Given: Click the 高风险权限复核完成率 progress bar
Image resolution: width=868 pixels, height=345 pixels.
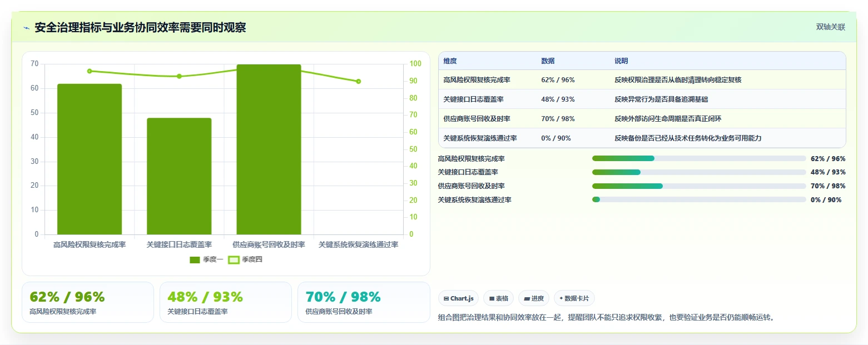Looking at the screenshot, I should [x=699, y=158].
